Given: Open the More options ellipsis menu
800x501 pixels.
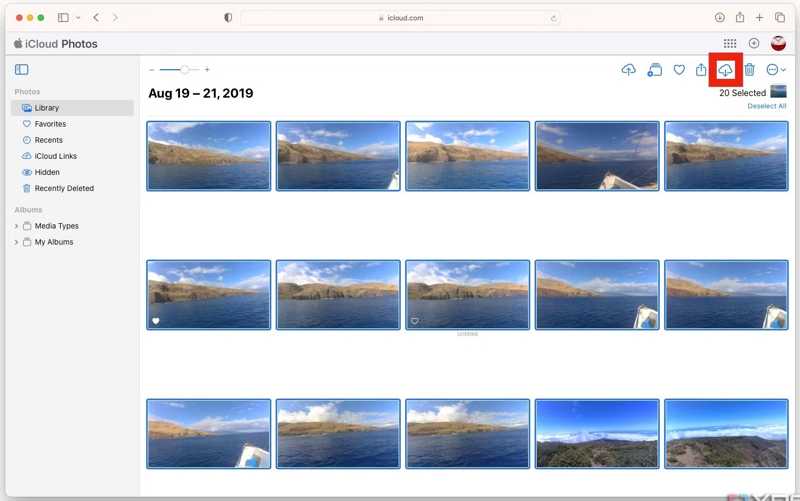Looking at the screenshot, I should [x=776, y=69].
